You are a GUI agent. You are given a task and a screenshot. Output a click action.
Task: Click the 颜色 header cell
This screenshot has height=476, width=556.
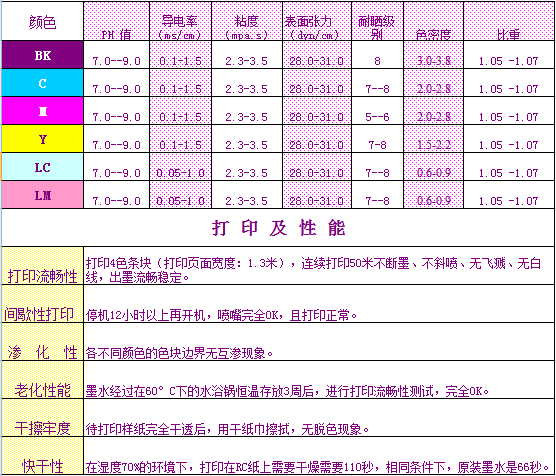click(x=43, y=21)
